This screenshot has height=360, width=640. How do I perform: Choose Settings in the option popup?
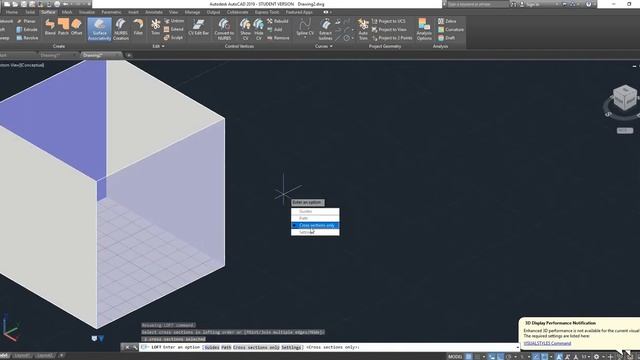315,232
